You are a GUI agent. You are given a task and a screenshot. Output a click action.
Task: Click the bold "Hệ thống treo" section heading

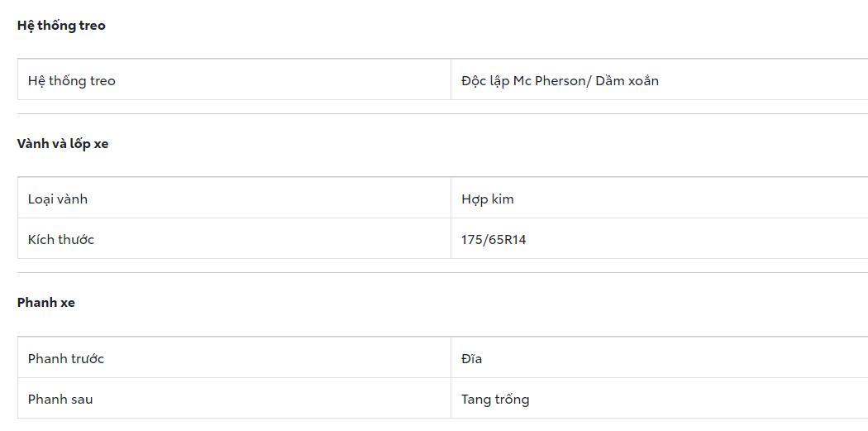tap(61, 26)
